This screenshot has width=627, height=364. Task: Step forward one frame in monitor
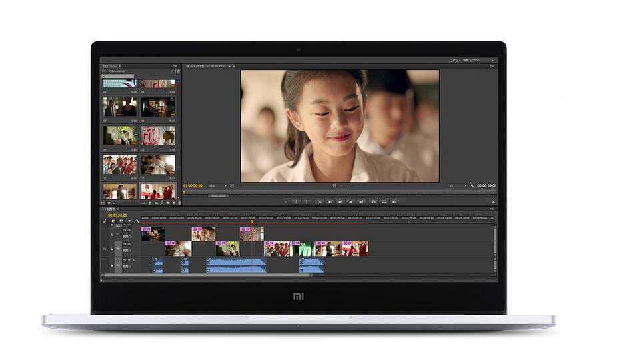(x=350, y=201)
